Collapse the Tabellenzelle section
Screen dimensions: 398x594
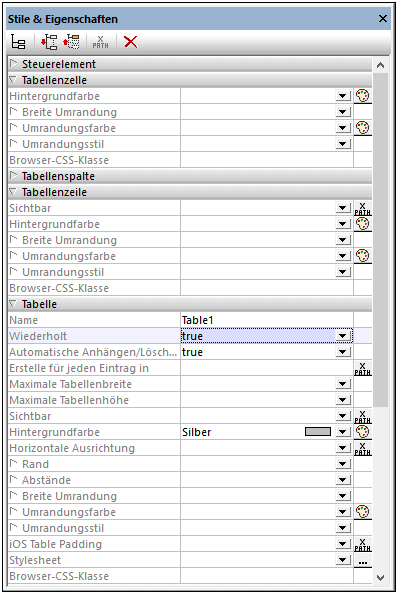(14, 80)
